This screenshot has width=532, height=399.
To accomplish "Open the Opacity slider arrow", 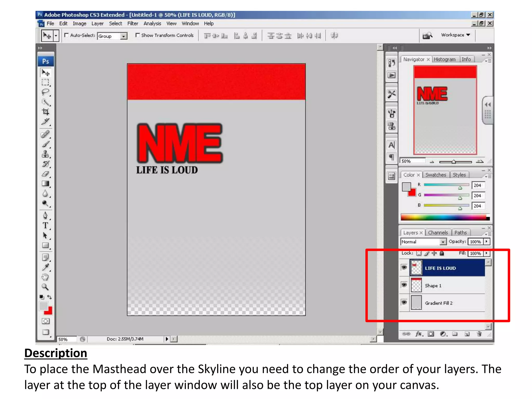I will coord(487,242).
